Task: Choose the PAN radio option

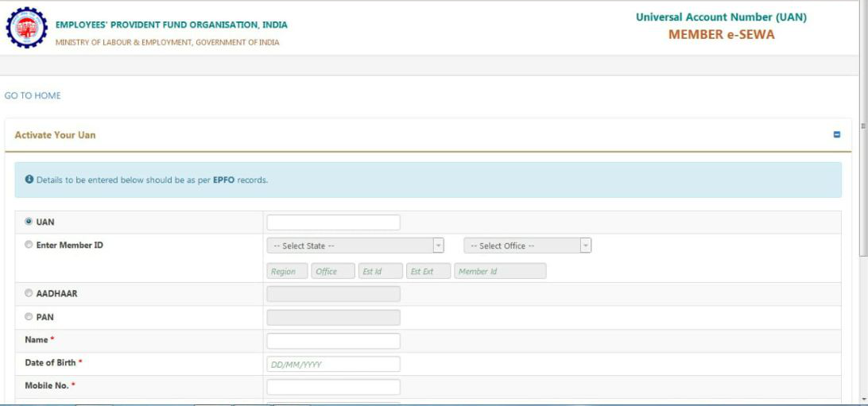Action: click(29, 317)
